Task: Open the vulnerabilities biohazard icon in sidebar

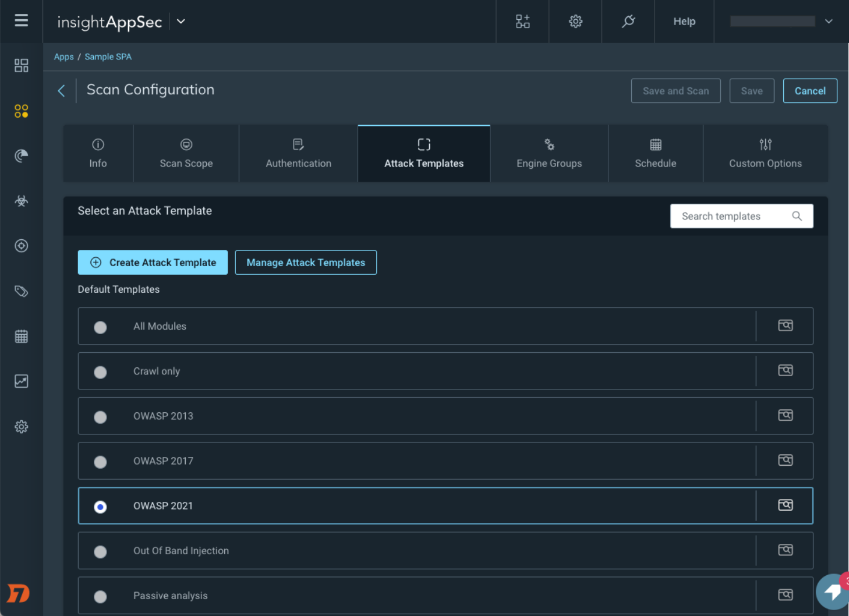Action: coord(22,201)
